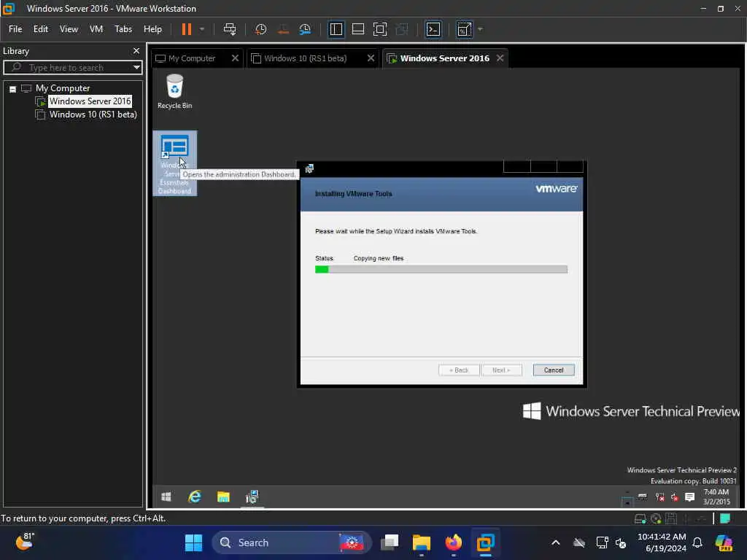Click the VMware Workstation host taskbar icon
Viewport: 747px width, 560px height.
click(485, 542)
